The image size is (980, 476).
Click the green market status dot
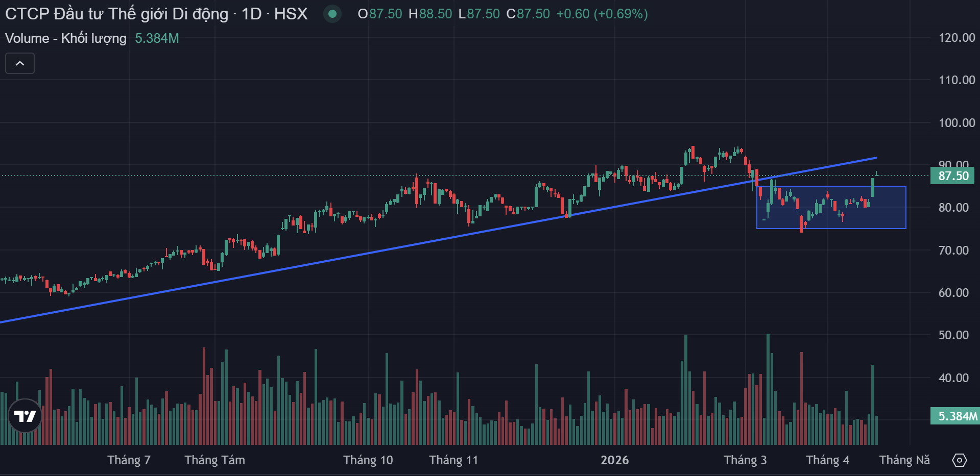332,14
